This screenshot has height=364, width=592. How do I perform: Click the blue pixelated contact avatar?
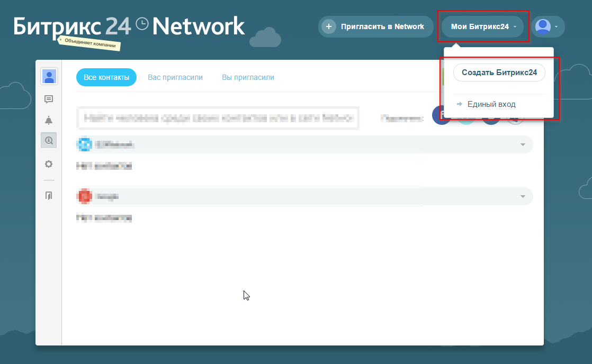click(84, 144)
